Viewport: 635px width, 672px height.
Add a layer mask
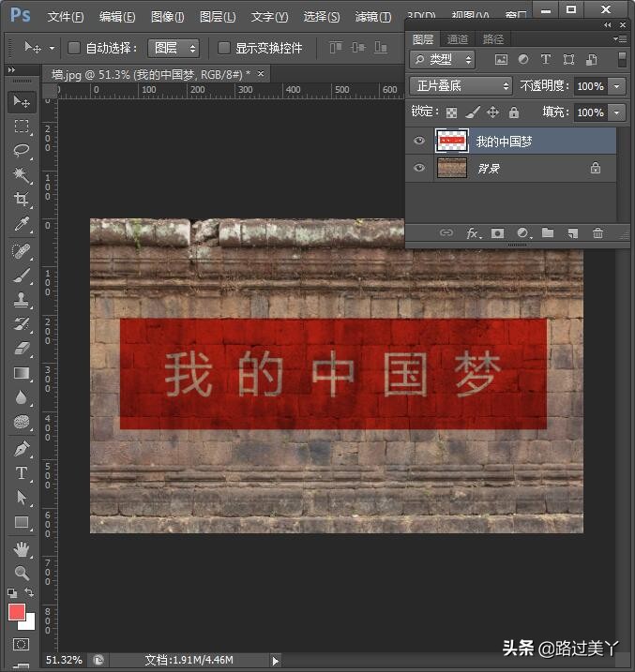[x=497, y=233]
